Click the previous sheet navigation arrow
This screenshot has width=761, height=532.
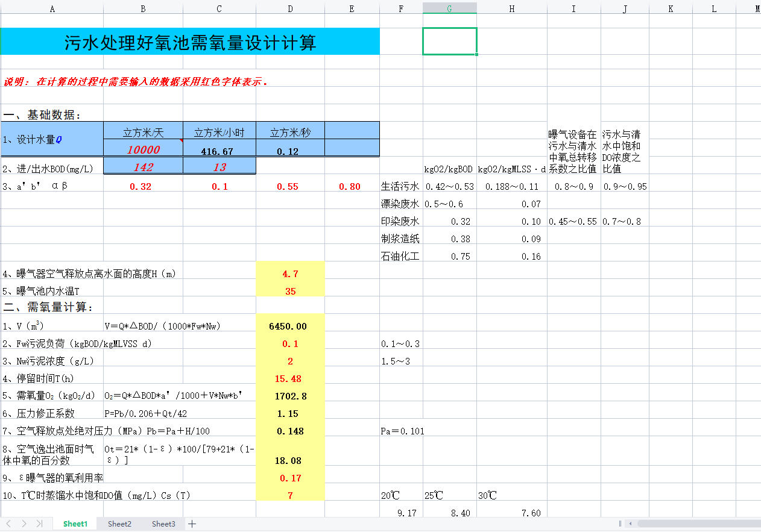pos(9,524)
